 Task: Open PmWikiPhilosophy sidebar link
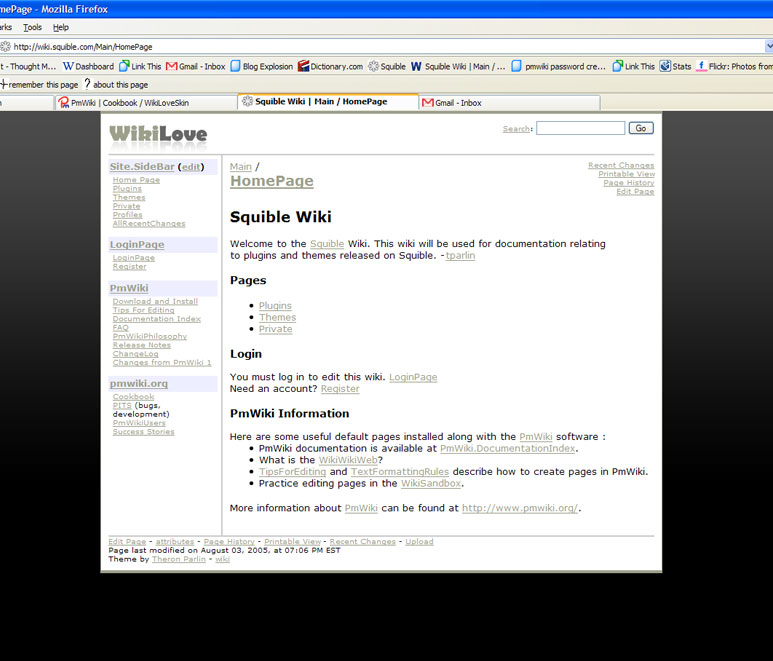point(150,336)
